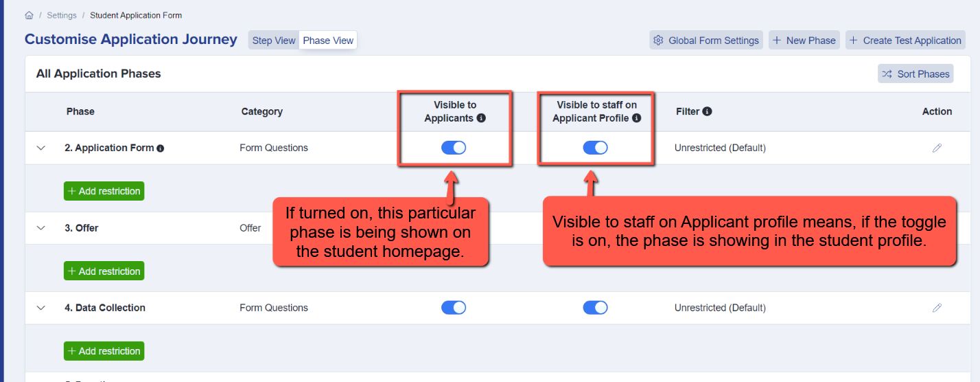Click the New Phase button
The image size is (980, 382).
804,41
